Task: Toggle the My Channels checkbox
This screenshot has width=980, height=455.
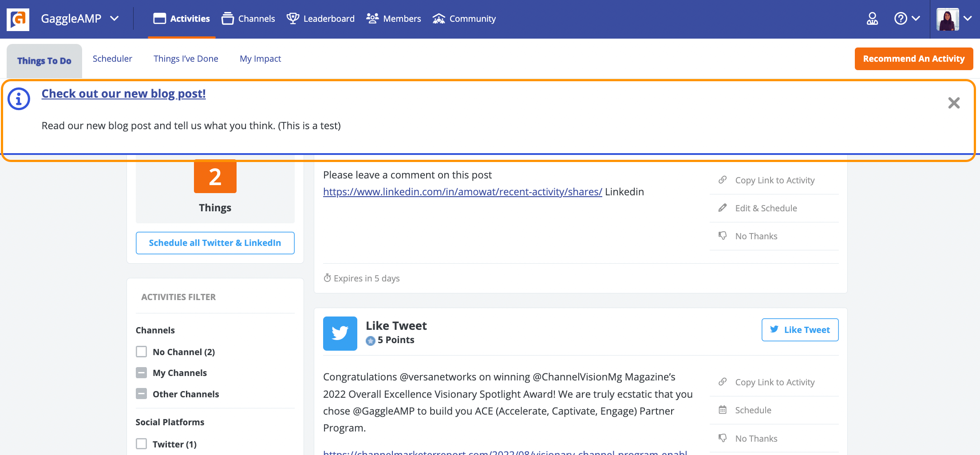Action: [141, 372]
